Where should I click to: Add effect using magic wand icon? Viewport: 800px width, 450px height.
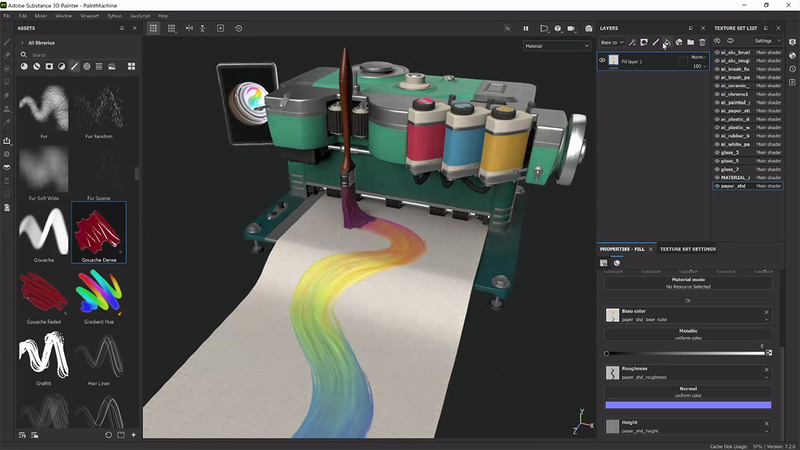[x=632, y=42]
